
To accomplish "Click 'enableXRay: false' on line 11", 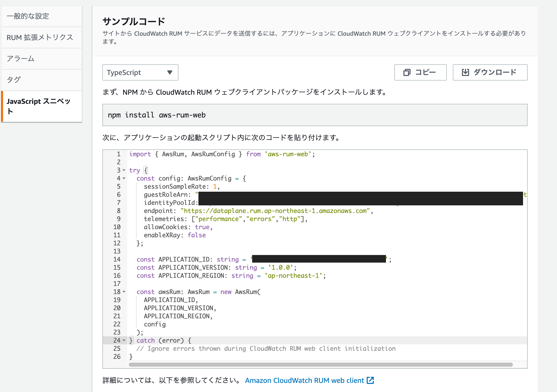I will (175, 235).
